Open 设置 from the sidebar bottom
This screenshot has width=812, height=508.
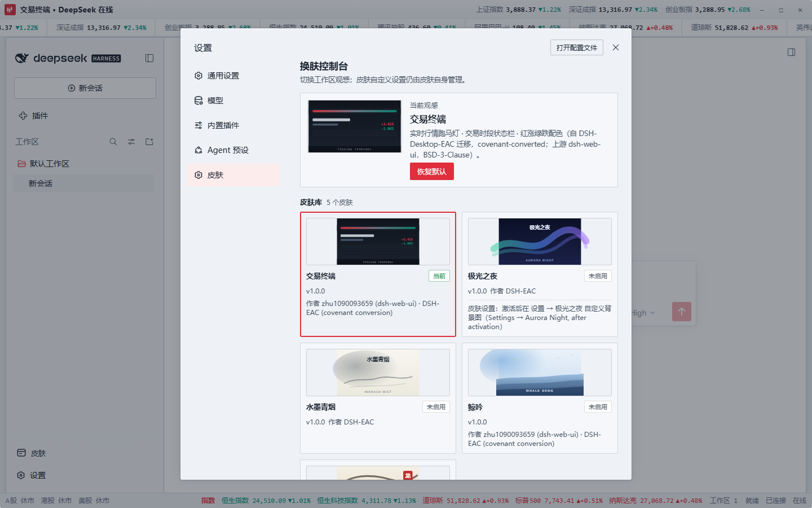(32, 475)
